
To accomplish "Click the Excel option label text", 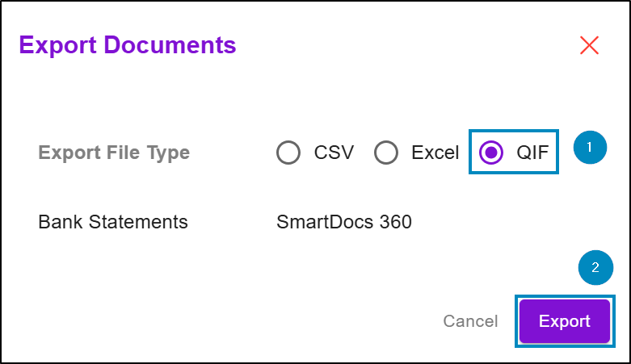I will point(435,153).
